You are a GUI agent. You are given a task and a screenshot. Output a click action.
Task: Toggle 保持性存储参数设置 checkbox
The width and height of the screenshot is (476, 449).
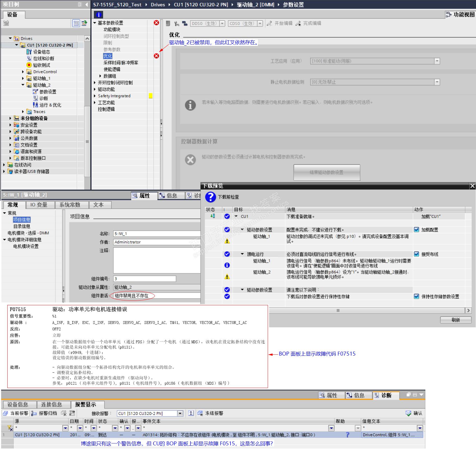[416, 297]
